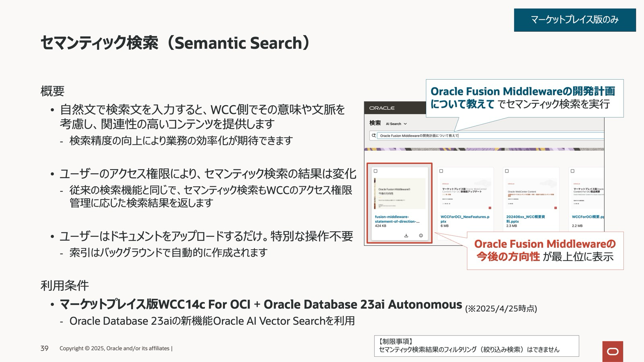Select the fusion-middleware document checkbox
Image resolution: width=644 pixels, height=362 pixels.
[x=376, y=171]
